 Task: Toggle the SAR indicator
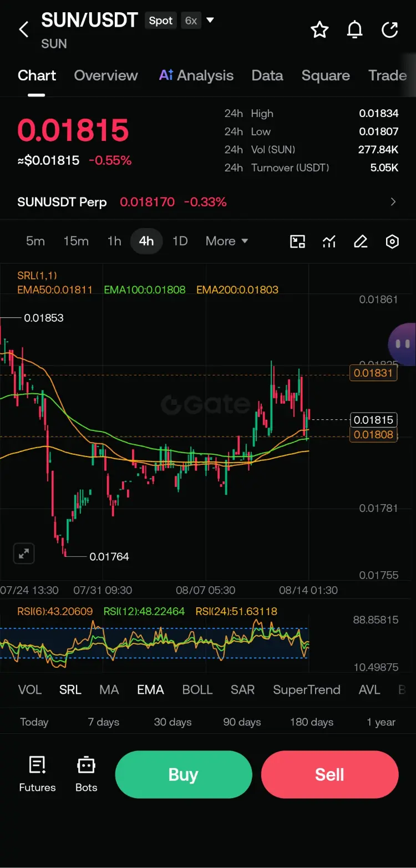click(242, 689)
